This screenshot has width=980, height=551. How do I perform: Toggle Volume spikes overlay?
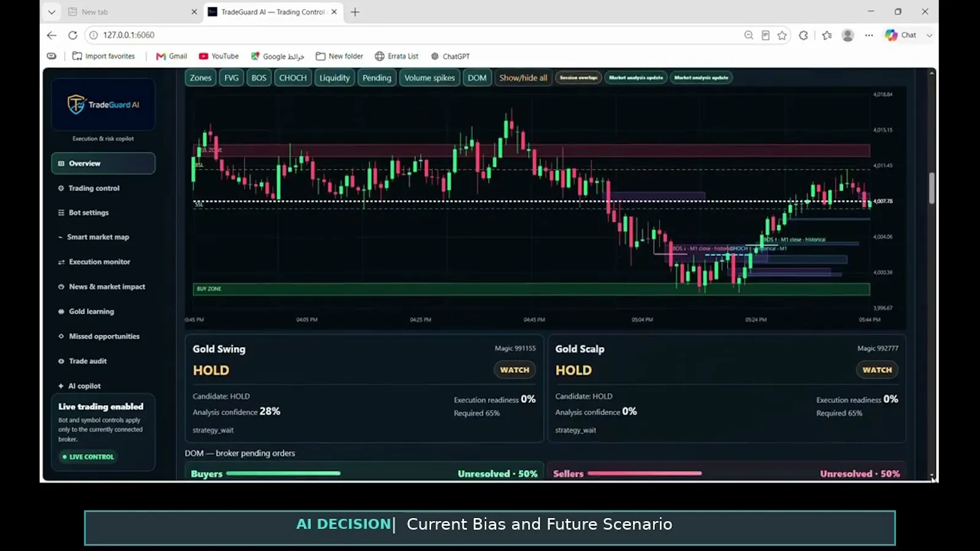[x=429, y=78]
